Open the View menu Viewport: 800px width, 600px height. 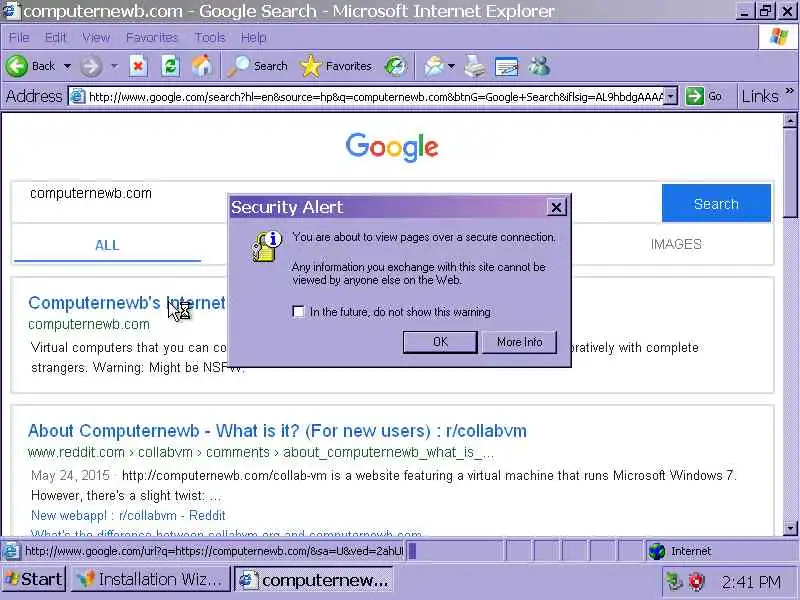[x=96, y=37]
